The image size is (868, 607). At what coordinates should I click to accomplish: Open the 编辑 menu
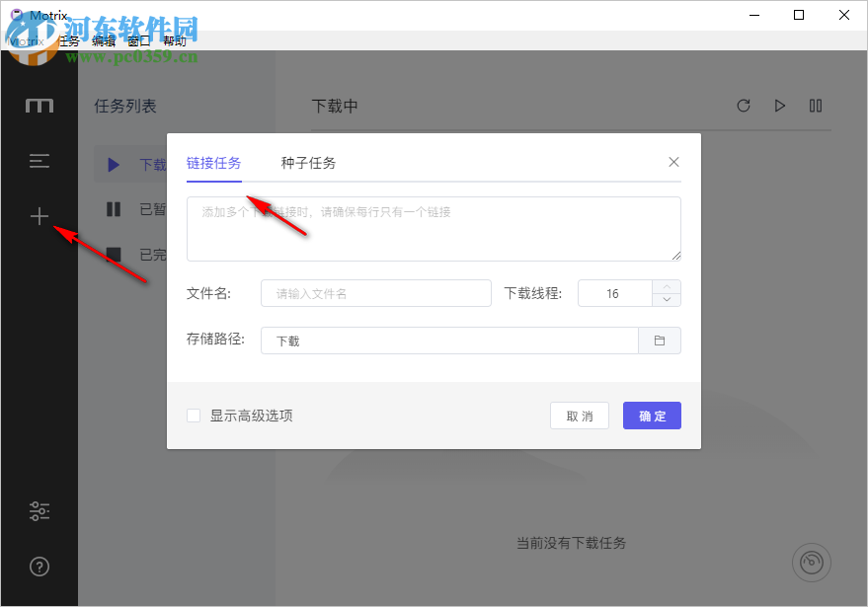click(104, 40)
